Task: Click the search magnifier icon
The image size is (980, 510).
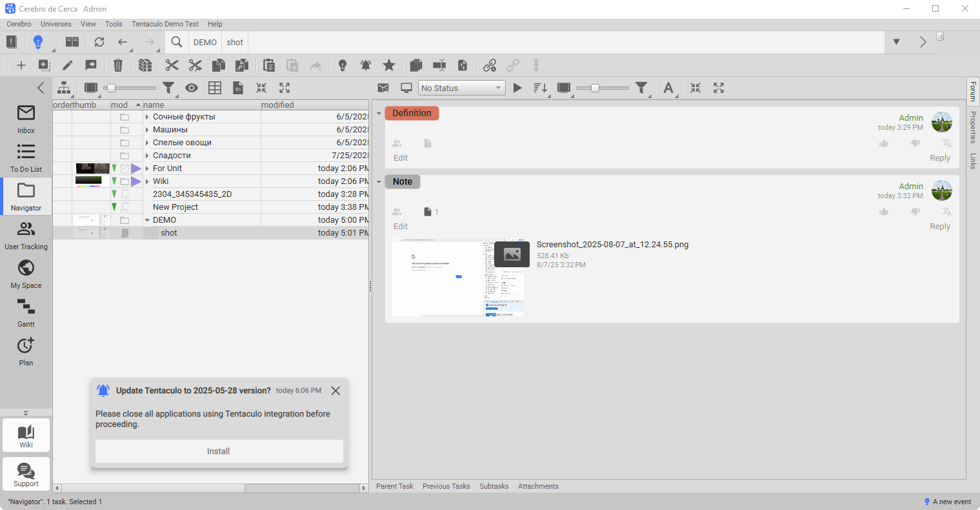Action: (176, 42)
